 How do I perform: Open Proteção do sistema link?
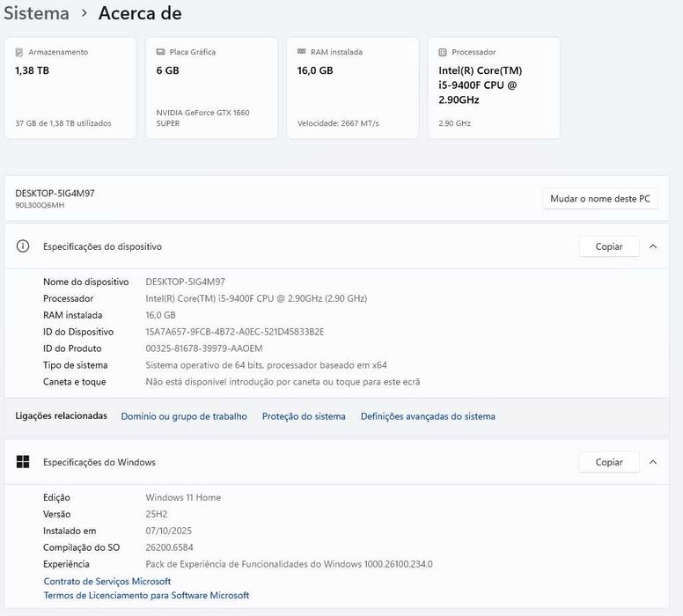(x=304, y=416)
